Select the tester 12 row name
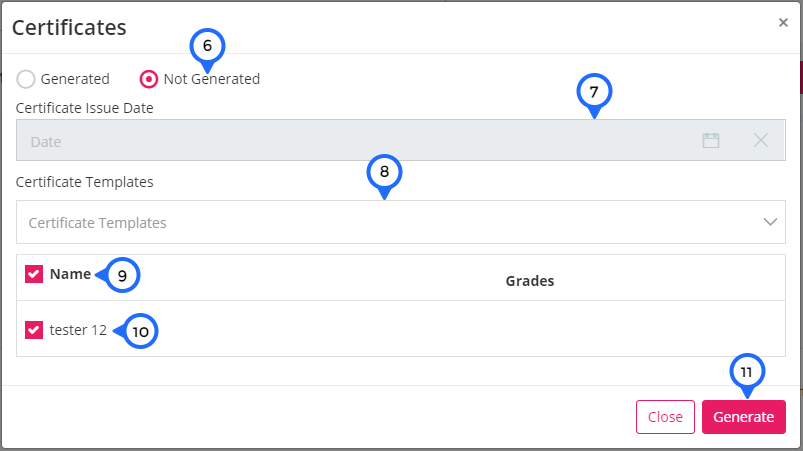803x451 pixels. point(78,330)
